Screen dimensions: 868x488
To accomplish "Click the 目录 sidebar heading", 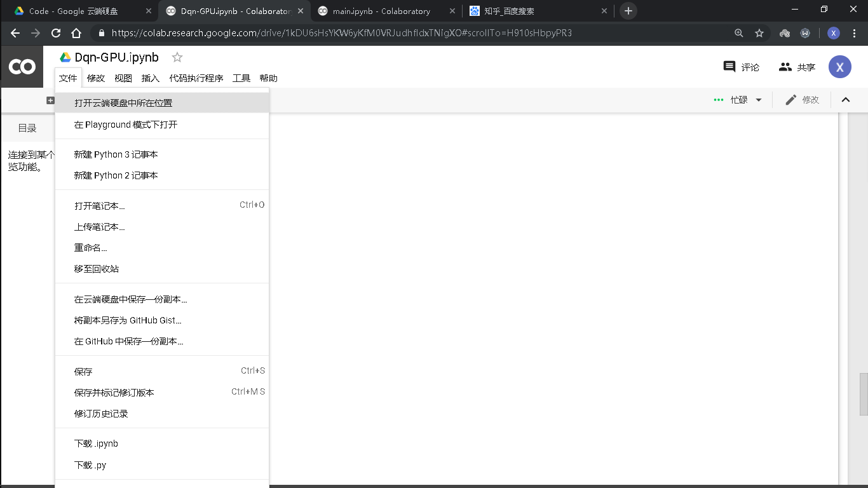I will [x=27, y=128].
